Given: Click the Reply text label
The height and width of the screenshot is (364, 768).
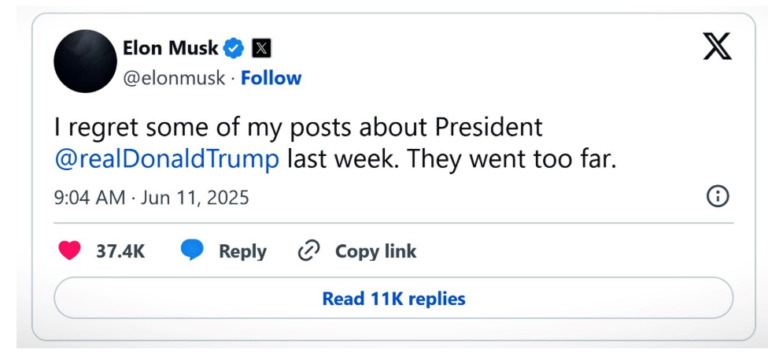Looking at the screenshot, I should point(242,252).
